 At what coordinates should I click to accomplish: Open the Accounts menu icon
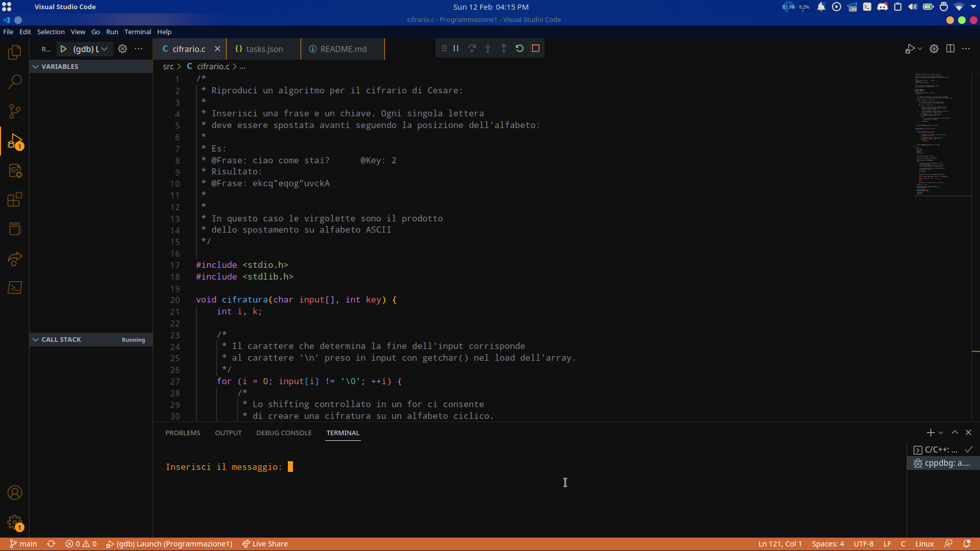(15, 493)
